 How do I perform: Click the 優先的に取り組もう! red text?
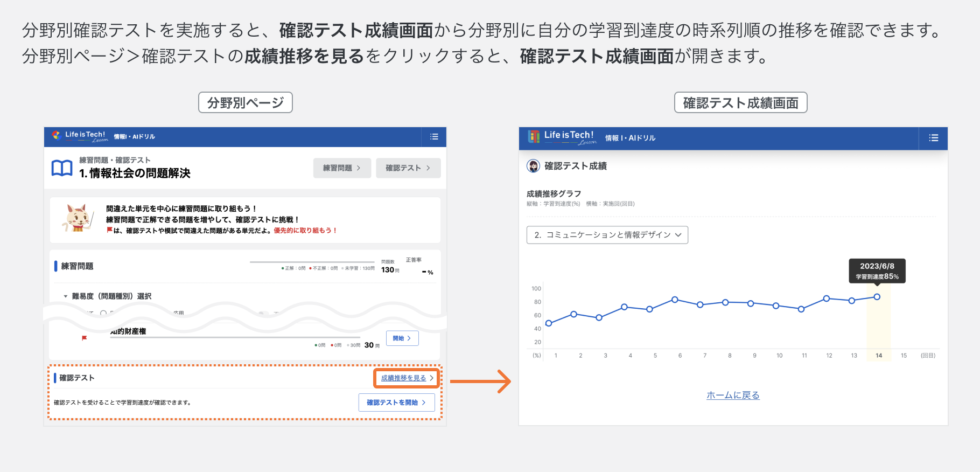(x=305, y=231)
